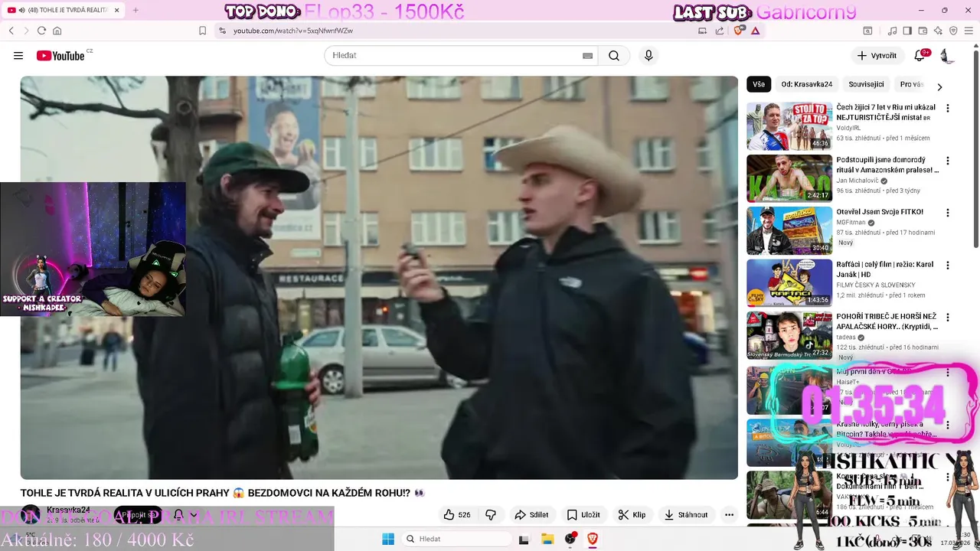Screen dimensions: 980x551
Task: Open options menu for the Jan Michalovič video
Action: [x=948, y=161]
